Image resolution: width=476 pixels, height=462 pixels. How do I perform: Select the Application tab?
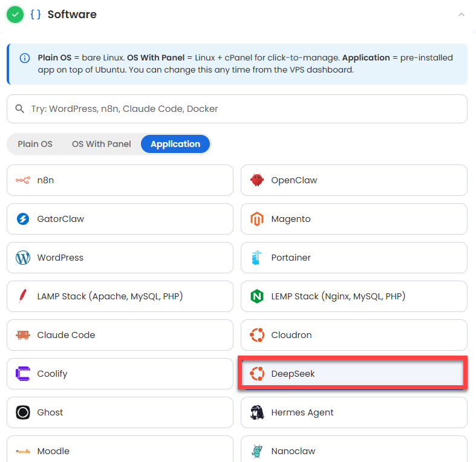[175, 144]
